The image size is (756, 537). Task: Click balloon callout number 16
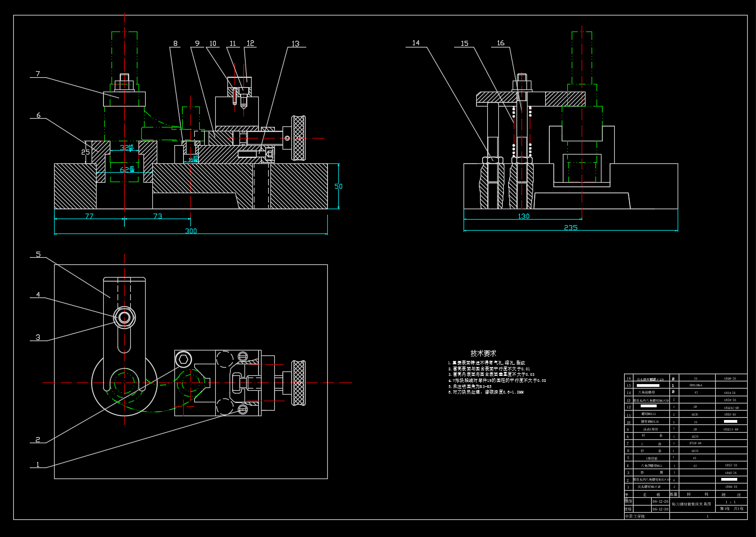tap(500, 43)
